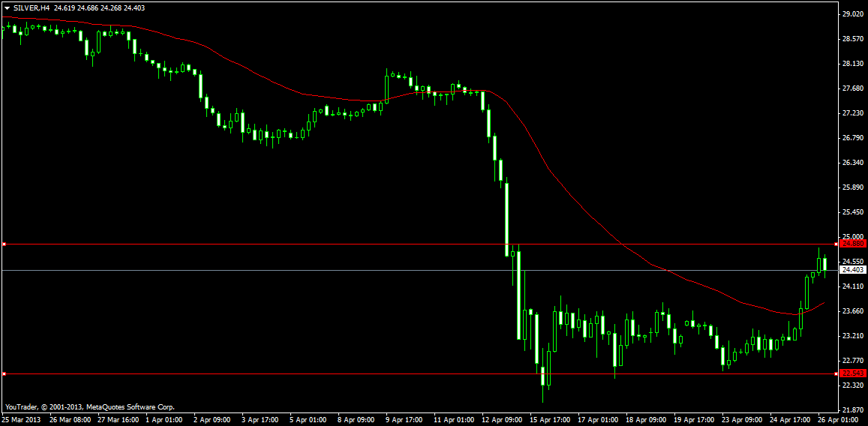This screenshot has width=868, height=426.
Task: Click the 29.020 price scale value
Action: click(852, 14)
